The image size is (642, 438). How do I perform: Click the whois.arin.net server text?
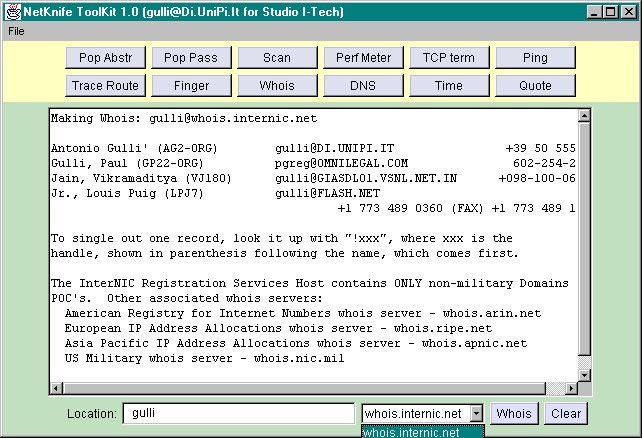492,314
